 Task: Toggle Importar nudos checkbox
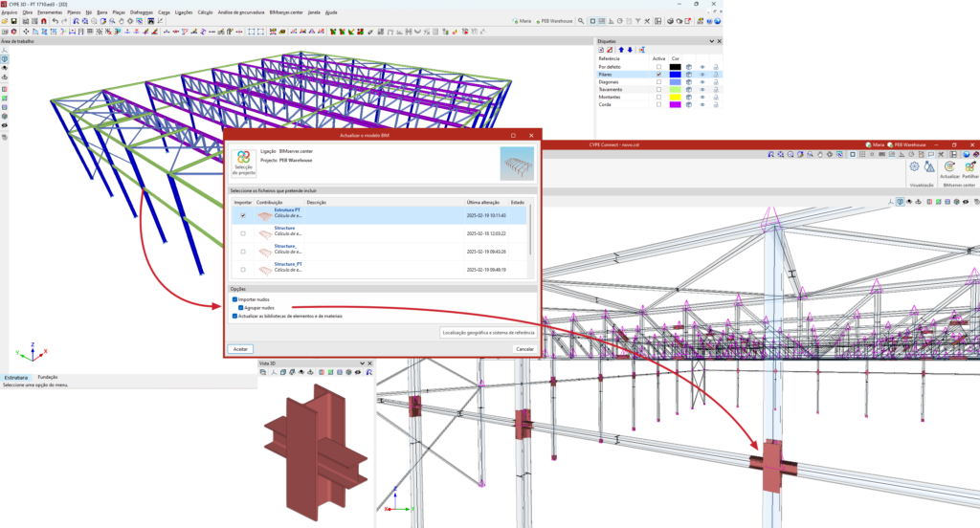(235, 299)
